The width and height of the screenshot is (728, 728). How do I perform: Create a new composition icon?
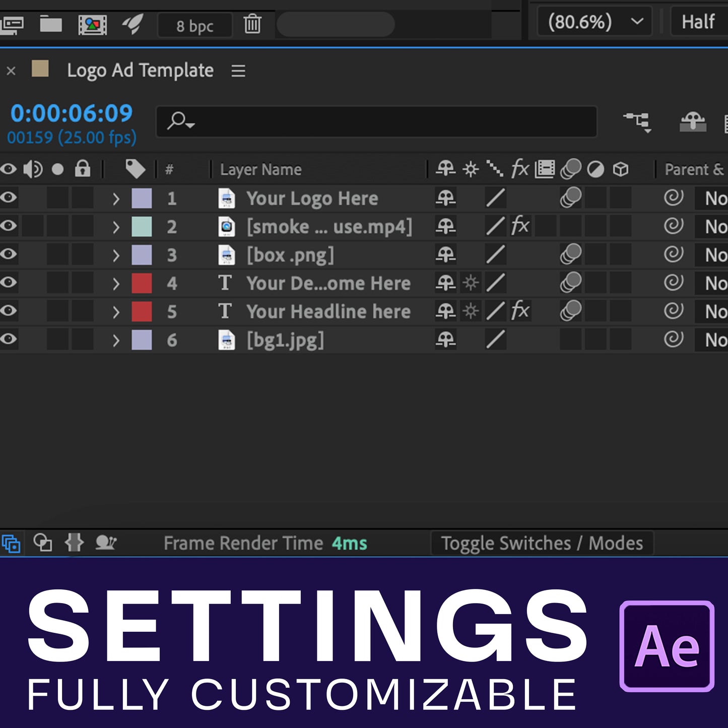point(92,24)
